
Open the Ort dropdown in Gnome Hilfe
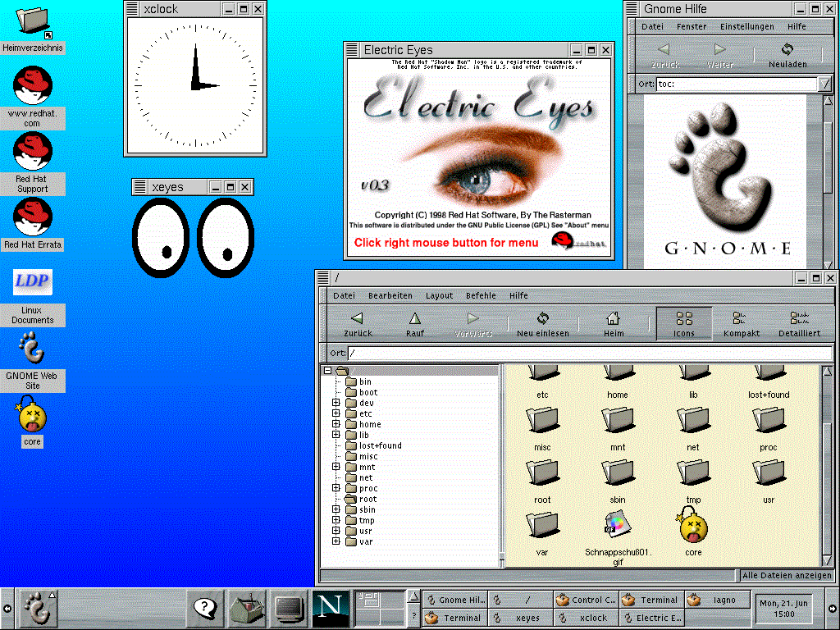pyautogui.click(x=824, y=84)
